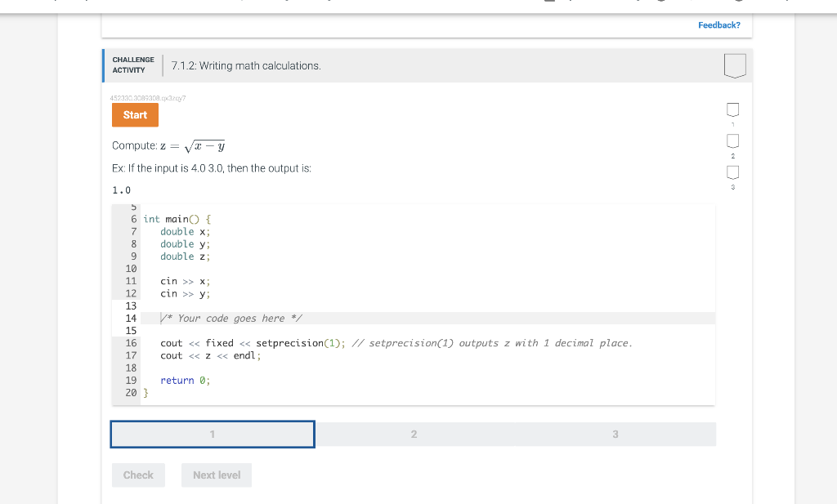Click the CHALLENGE ACTIVITY label
Image resolution: width=837 pixels, height=504 pixels.
pos(133,65)
